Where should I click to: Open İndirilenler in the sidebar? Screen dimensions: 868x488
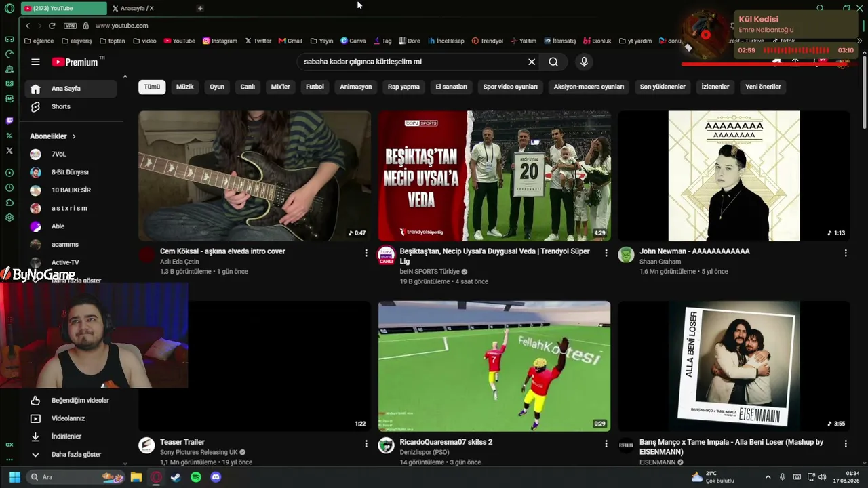click(x=71, y=436)
